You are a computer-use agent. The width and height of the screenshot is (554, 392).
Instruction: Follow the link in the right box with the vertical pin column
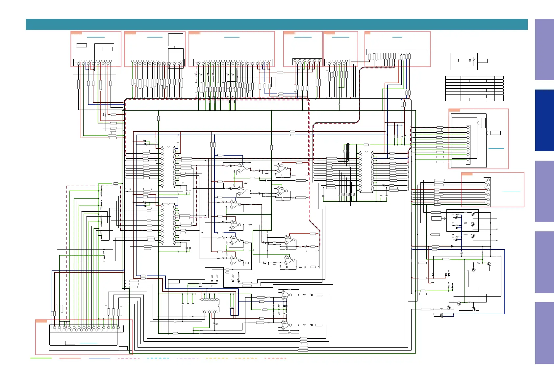coord(496,148)
